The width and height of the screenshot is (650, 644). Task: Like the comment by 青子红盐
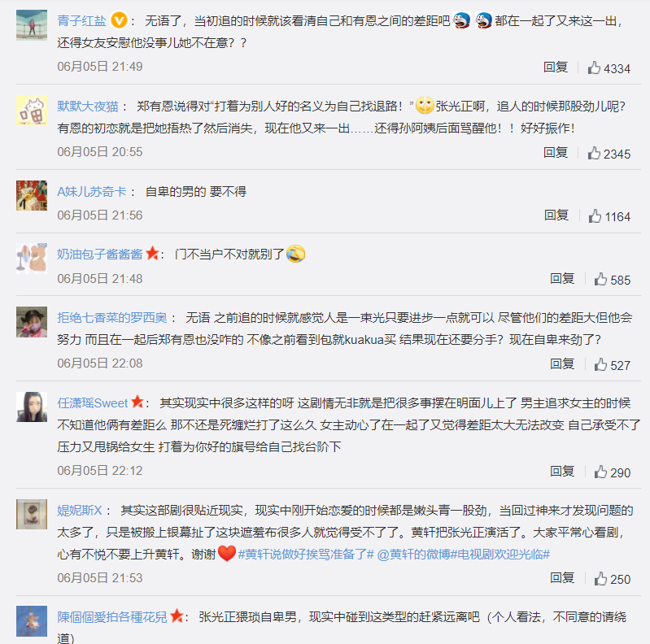pos(594,67)
